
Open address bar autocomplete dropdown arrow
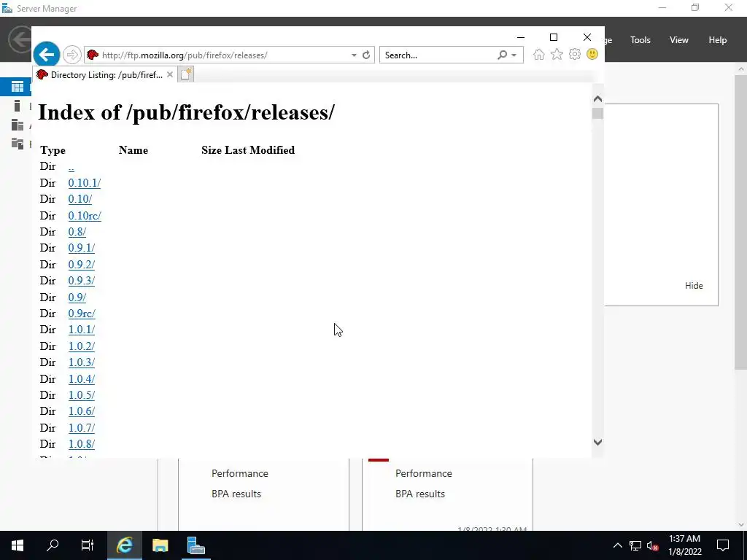(x=354, y=55)
